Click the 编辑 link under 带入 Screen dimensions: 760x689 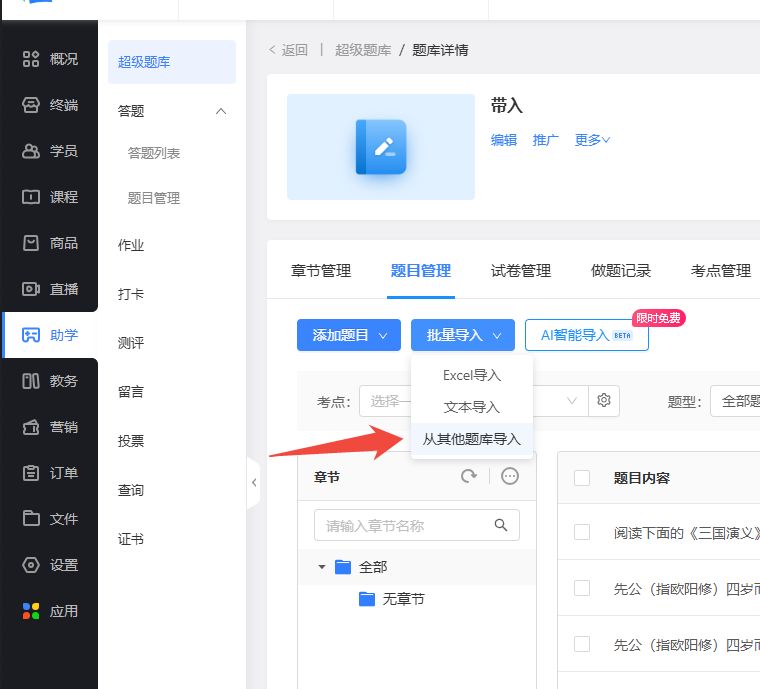click(x=504, y=140)
